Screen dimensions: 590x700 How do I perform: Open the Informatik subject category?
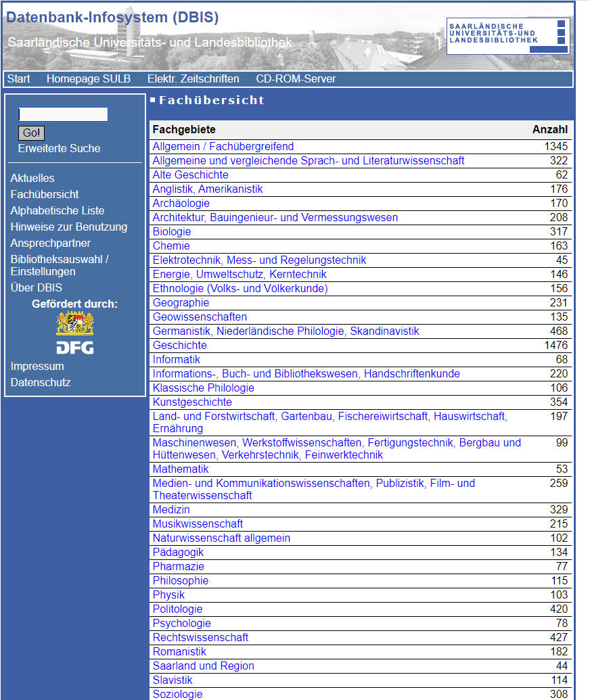pyautogui.click(x=177, y=359)
